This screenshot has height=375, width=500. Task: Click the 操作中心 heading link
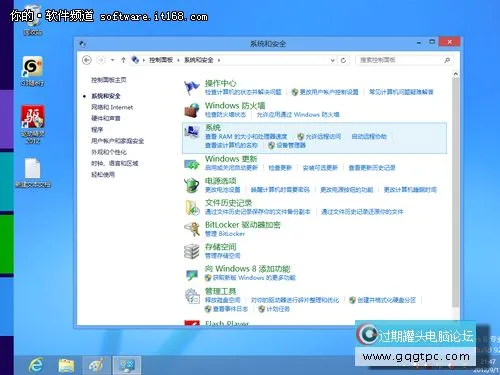[220, 83]
